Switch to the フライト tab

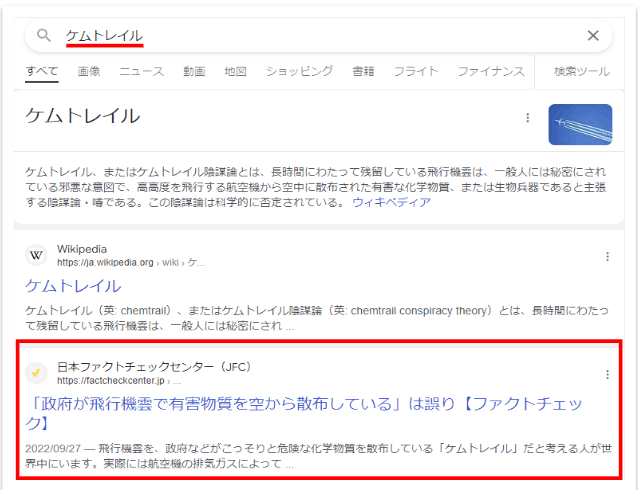coord(416,71)
